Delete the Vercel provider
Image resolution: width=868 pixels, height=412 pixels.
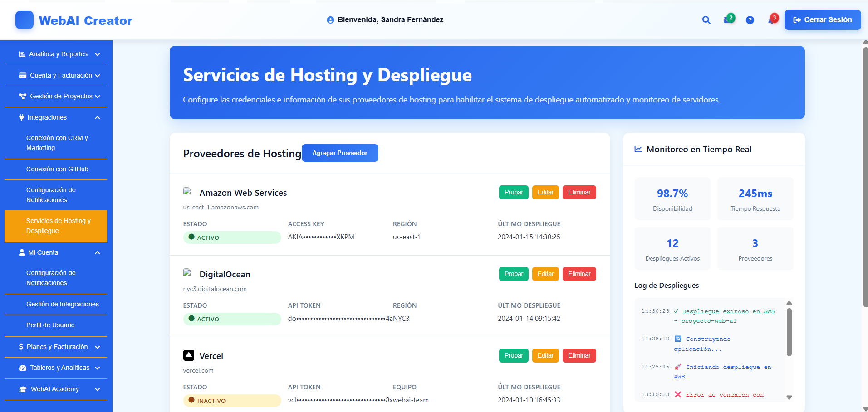(x=579, y=355)
